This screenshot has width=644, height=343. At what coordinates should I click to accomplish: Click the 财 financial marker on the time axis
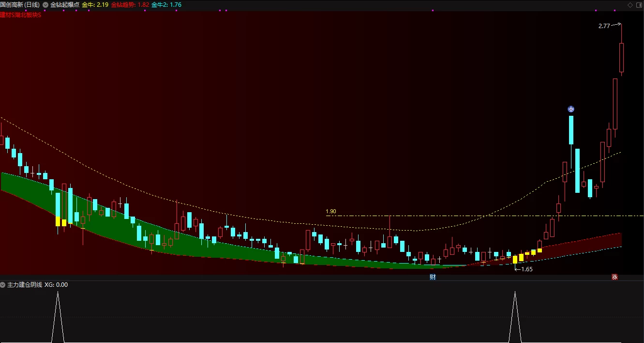pyautogui.click(x=433, y=277)
